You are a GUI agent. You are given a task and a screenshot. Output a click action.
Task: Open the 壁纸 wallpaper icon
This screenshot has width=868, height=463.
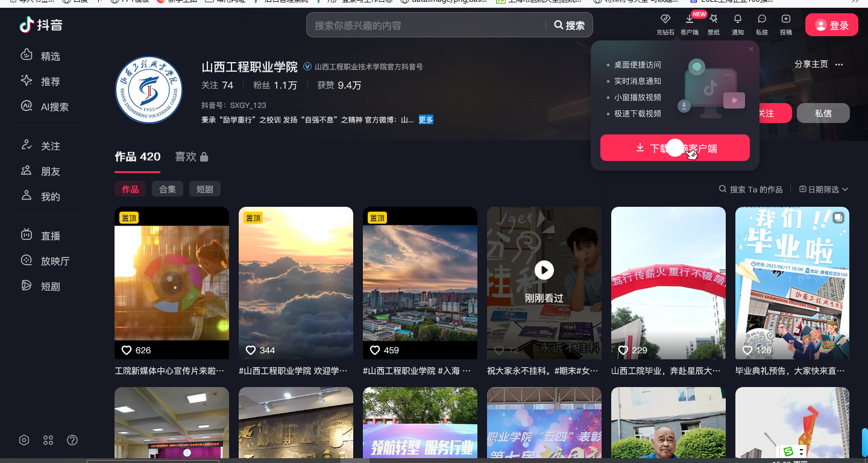coord(713,24)
